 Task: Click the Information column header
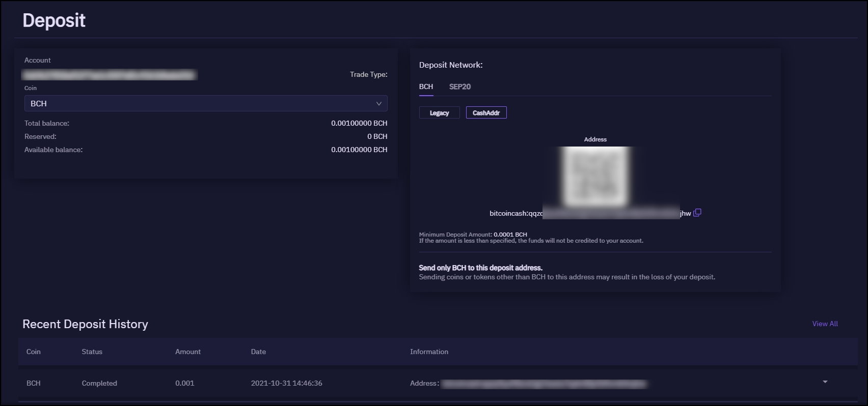pos(429,352)
